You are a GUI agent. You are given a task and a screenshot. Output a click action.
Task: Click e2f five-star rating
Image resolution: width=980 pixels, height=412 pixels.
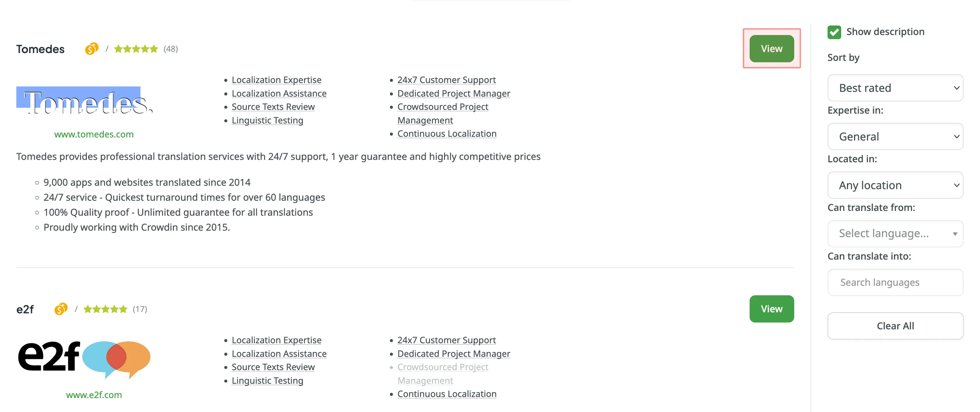pyautogui.click(x=105, y=309)
